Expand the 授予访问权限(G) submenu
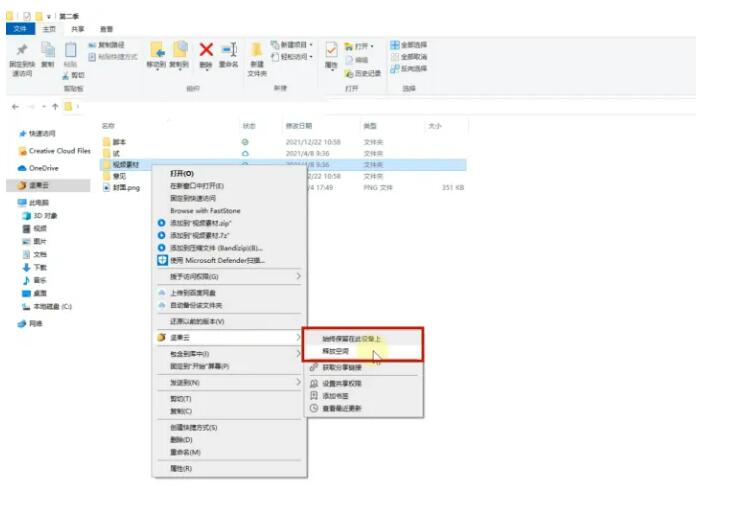The height and width of the screenshot is (530, 753). [228, 276]
